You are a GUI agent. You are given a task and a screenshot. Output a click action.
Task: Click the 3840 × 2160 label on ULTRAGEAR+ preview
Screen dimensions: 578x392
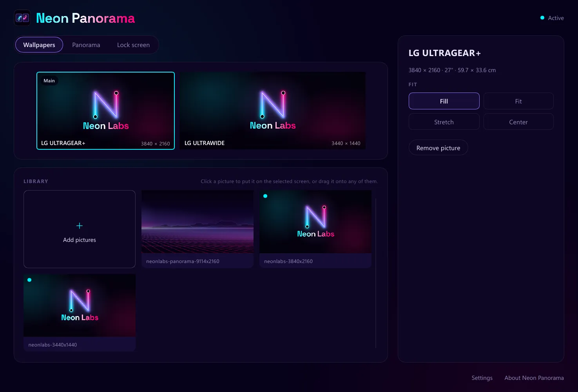(156, 143)
